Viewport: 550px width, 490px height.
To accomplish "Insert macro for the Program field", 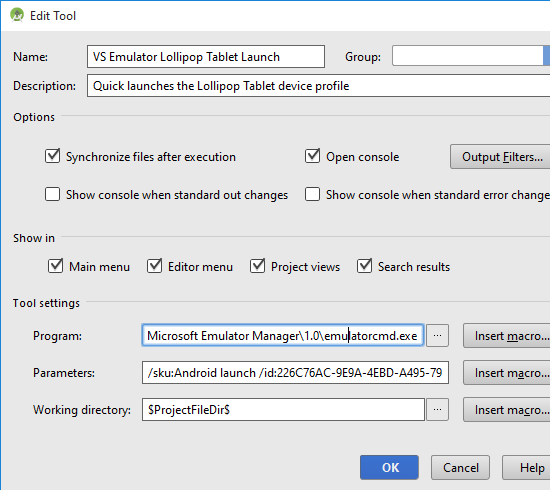I will click(x=507, y=336).
